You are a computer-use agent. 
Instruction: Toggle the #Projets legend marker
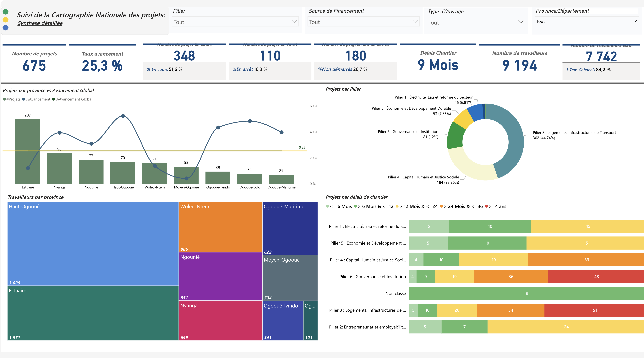(x=4, y=99)
